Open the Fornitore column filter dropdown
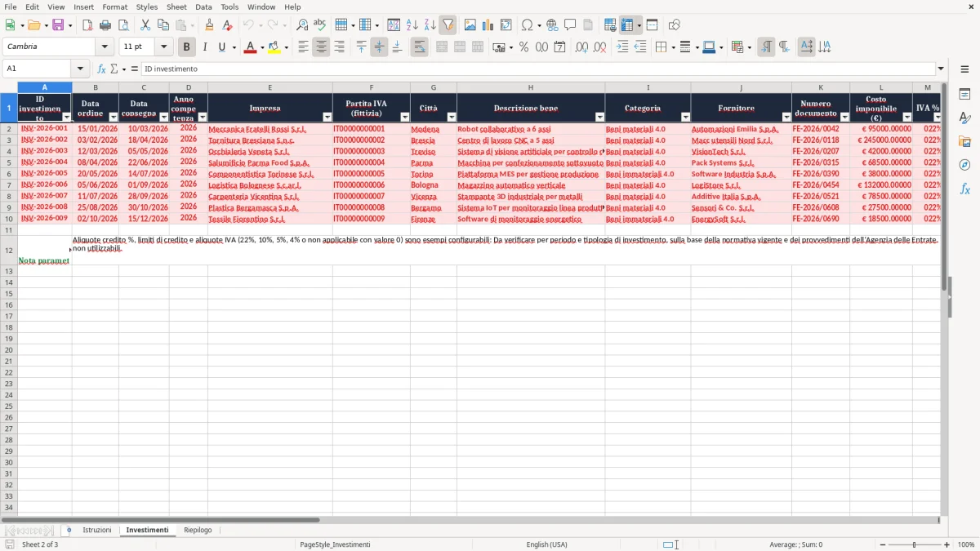980x551 pixels. pyautogui.click(x=786, y=118)
